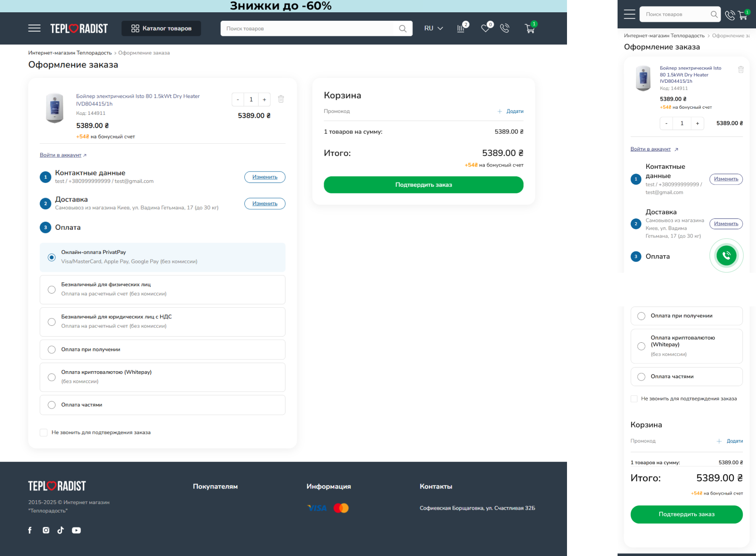Open the Facebook page from footer
756x556 pixels.
pos(30,530)
